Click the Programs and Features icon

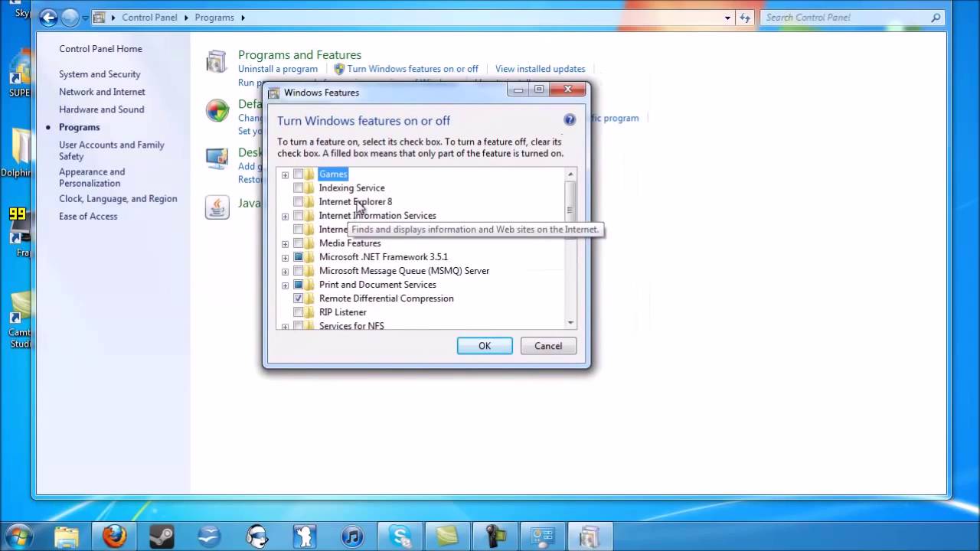click(217, 61)
